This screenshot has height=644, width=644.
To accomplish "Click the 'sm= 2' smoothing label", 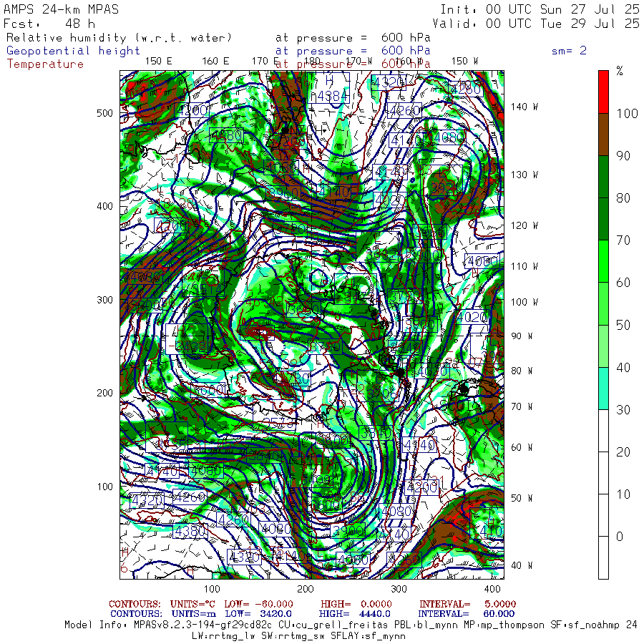I will (x=570, y=51).
